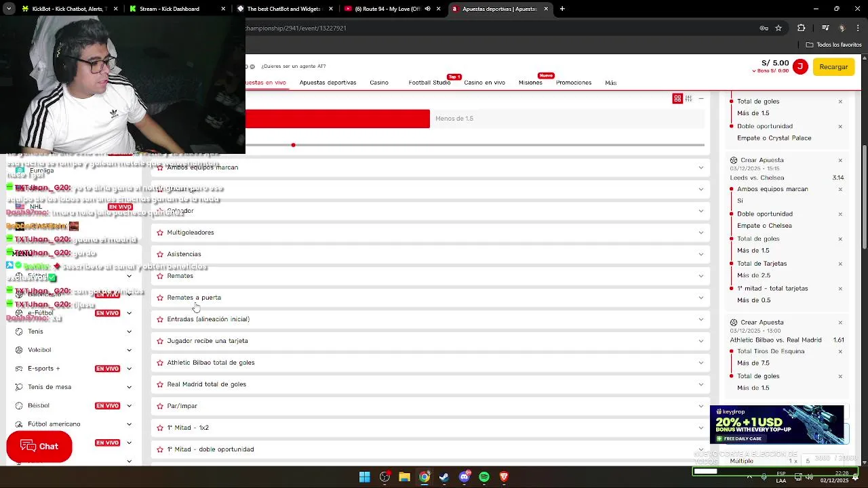Expand Voleibol sport in sidebar

pos(129,350)
